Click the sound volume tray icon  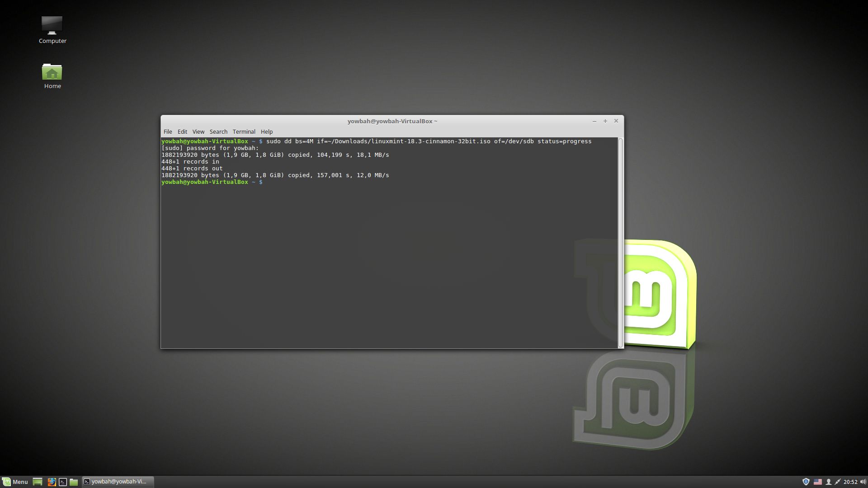(863, 482)
